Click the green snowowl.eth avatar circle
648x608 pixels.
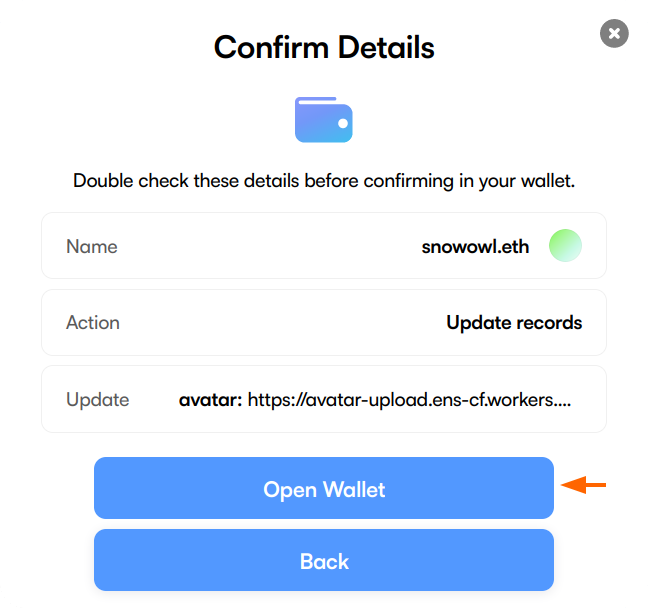[x=565, y=246]
